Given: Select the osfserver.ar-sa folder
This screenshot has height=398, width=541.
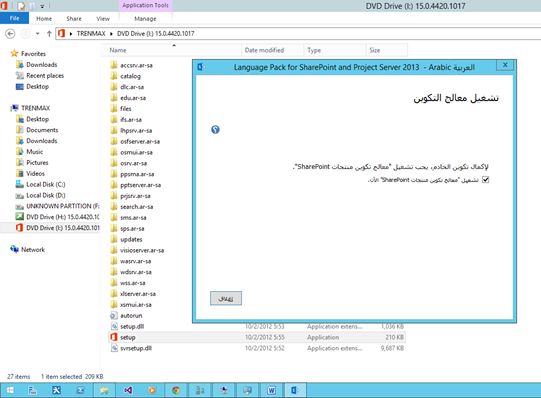Looking at the screenshot, I should coord(140,141).
